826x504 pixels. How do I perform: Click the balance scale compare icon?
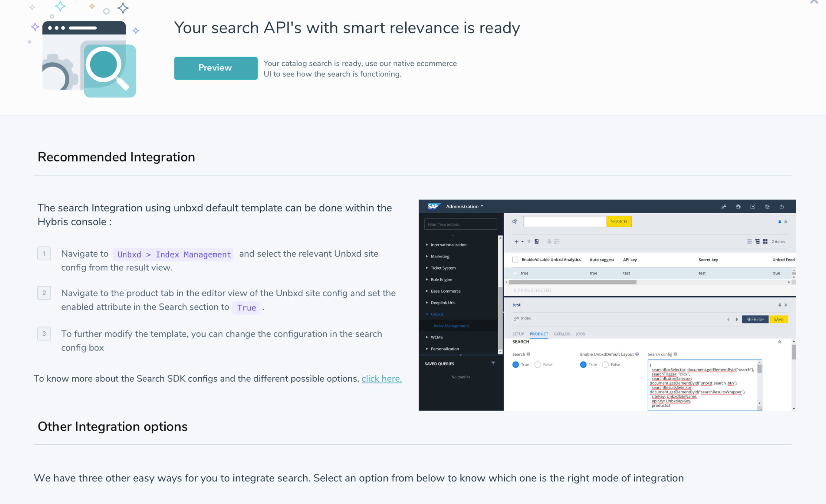[549, 241]
